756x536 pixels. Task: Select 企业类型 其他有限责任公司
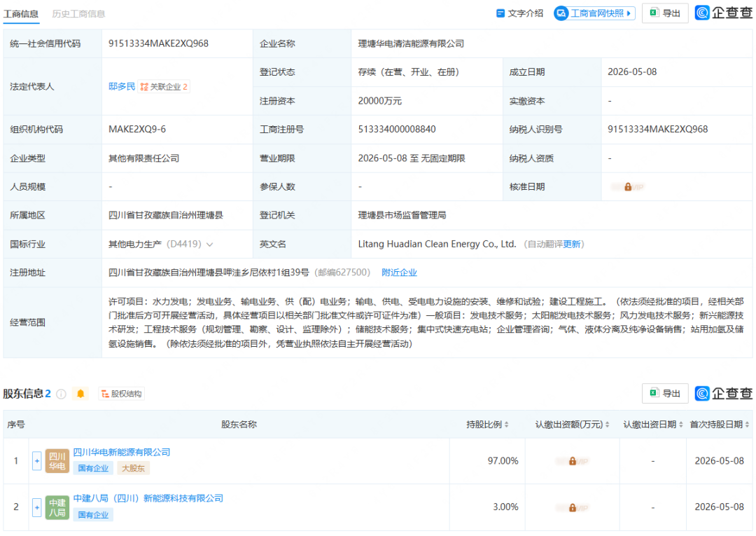tap(143, 158)
